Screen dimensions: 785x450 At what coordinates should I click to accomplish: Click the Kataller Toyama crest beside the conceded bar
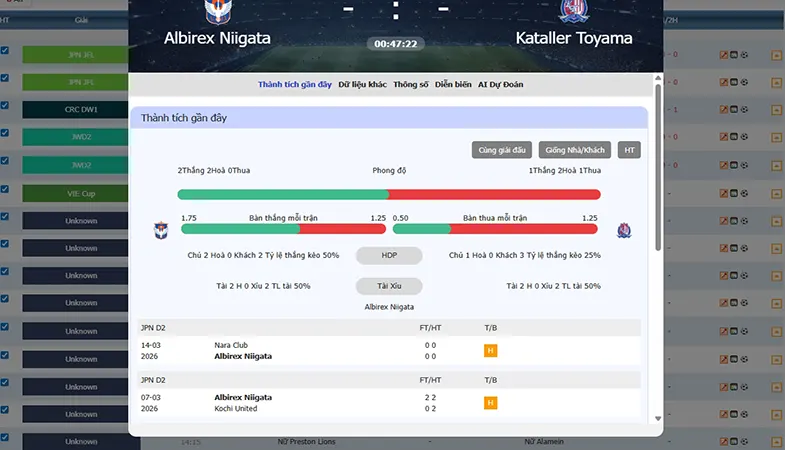click(624, 230)
